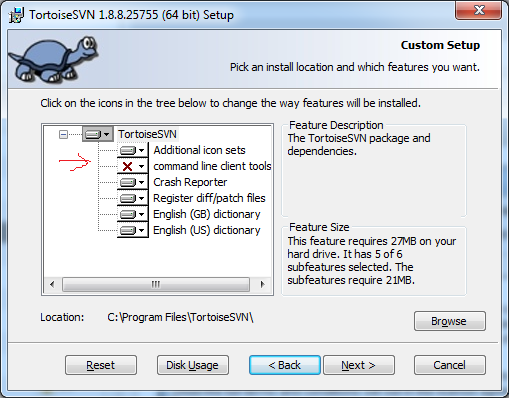
Task: Select the command line client tools tree item
Action: tap(212, 166)
